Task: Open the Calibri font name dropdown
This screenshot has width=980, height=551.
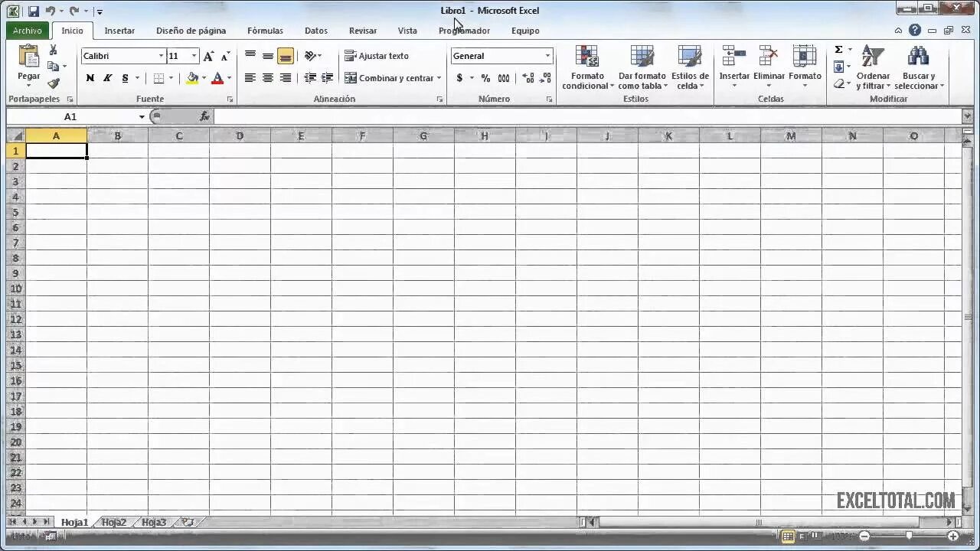Action: [162, 56]
